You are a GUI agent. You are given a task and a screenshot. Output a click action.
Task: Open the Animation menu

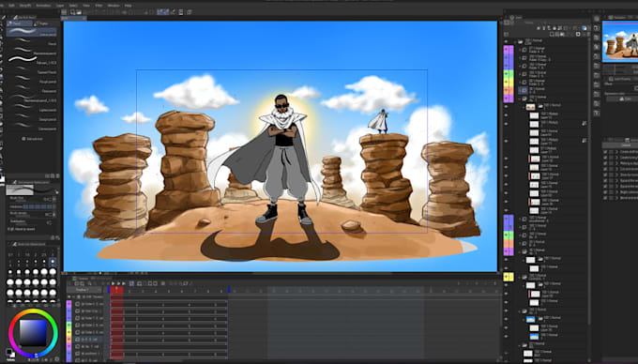[x=43, y=6]
